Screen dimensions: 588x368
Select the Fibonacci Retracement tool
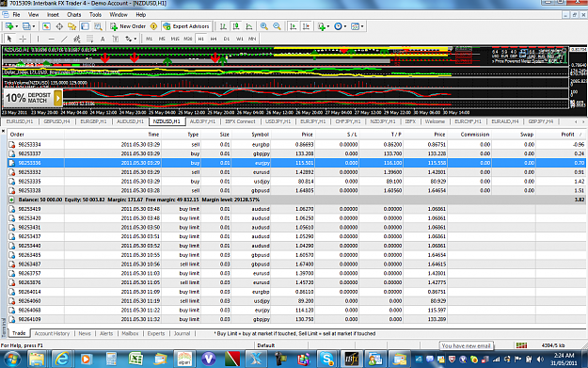pyautogui.click(x=89, y=39)
